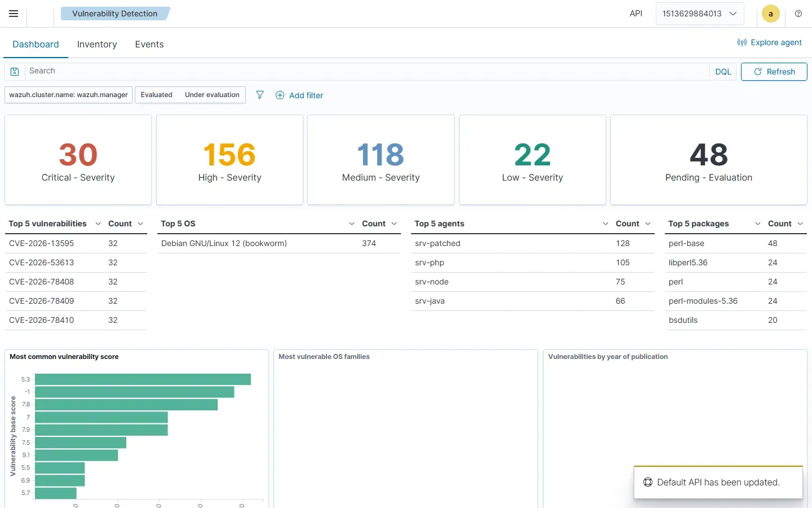This screenshot has width=812, height=508.
Task: Sort the Top 5 OS column
Action: (258, 224)
